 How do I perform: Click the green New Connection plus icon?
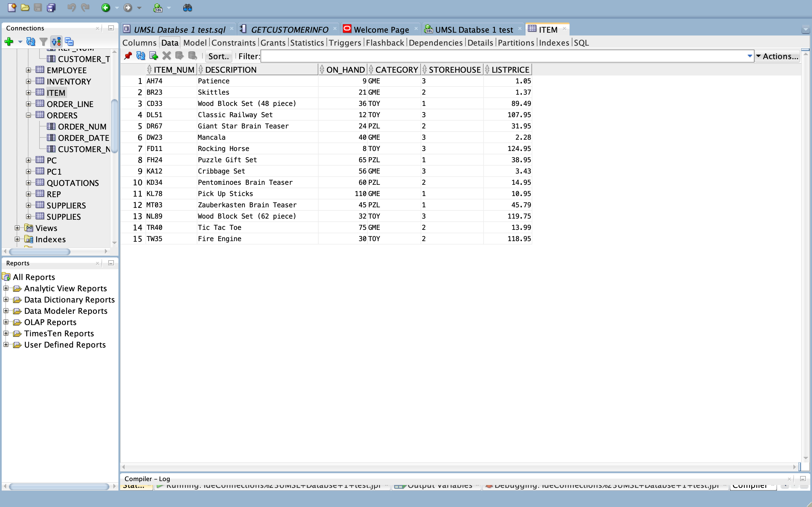tap(9, 42)
